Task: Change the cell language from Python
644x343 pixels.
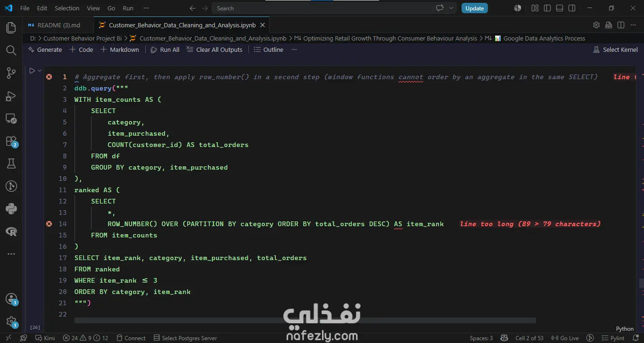Action: point(625,329)
